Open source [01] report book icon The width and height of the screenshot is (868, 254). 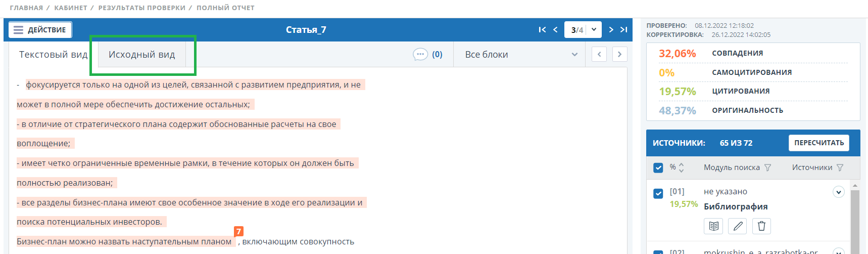pos(713,226)
